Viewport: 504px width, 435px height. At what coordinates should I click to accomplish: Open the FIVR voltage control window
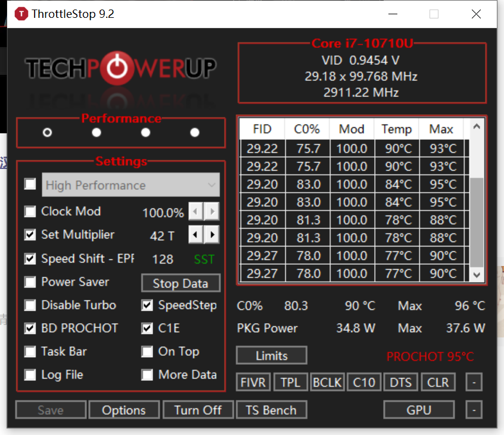point(253,382)
